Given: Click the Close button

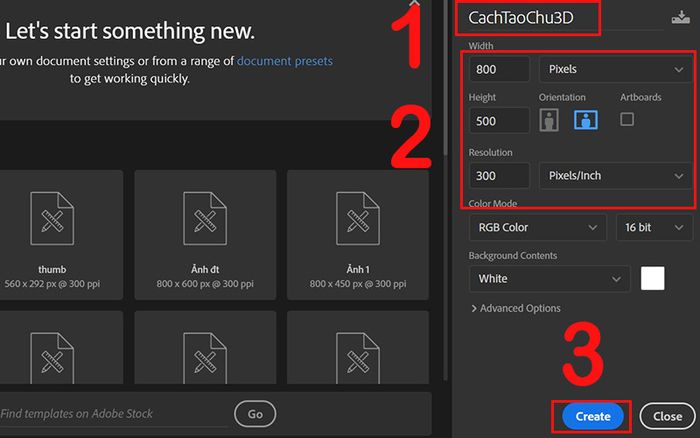Looking at the screenshot, I should tap(667, 416).
